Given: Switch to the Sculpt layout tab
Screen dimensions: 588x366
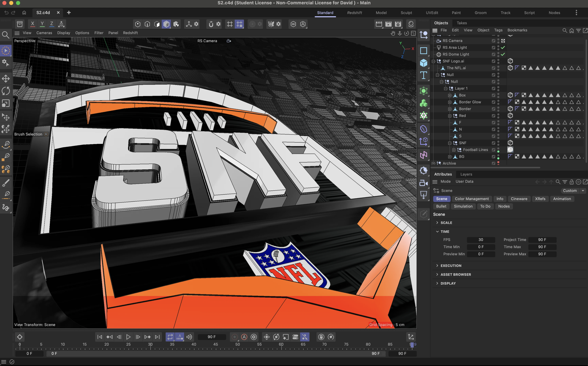Looking at the screenshot, I should coord(406,13).
